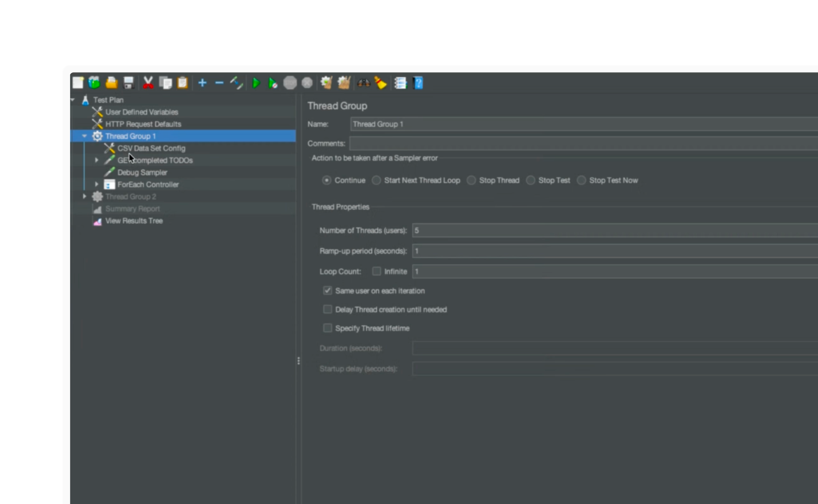Click the Save floppy disk icon
The height and width of the screenshot is (504, 818).
tap(128, 83)
